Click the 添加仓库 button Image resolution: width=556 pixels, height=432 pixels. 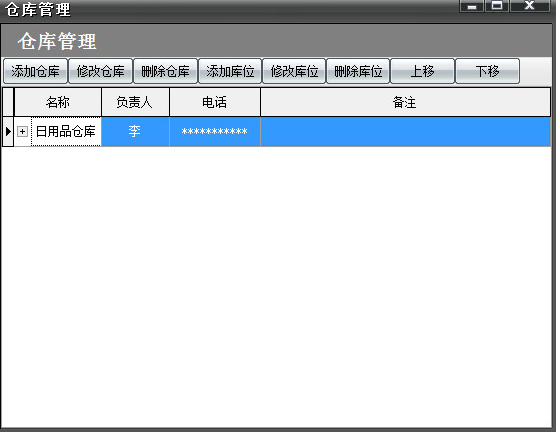tap(35, 71)
